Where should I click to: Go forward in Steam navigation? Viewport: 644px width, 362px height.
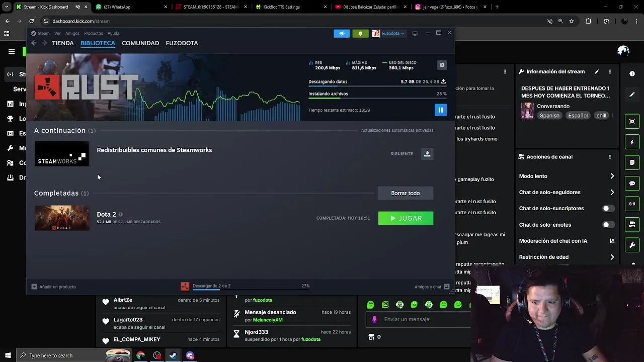coord(44,43)
